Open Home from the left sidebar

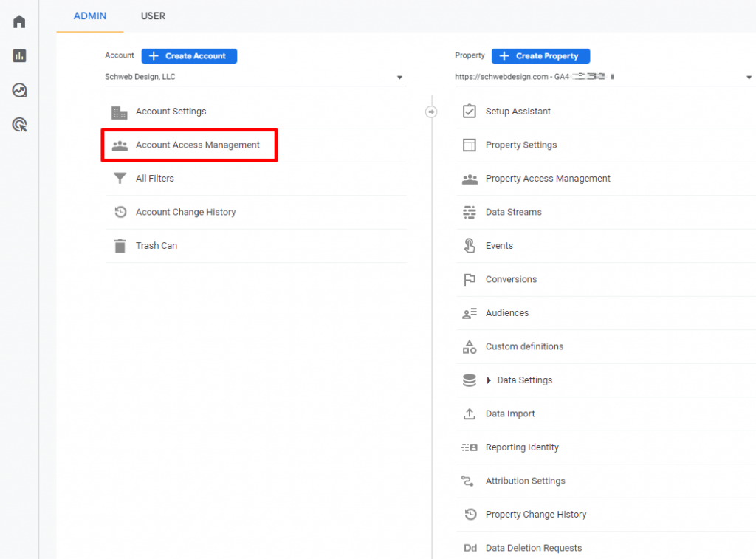click(19, 21)
